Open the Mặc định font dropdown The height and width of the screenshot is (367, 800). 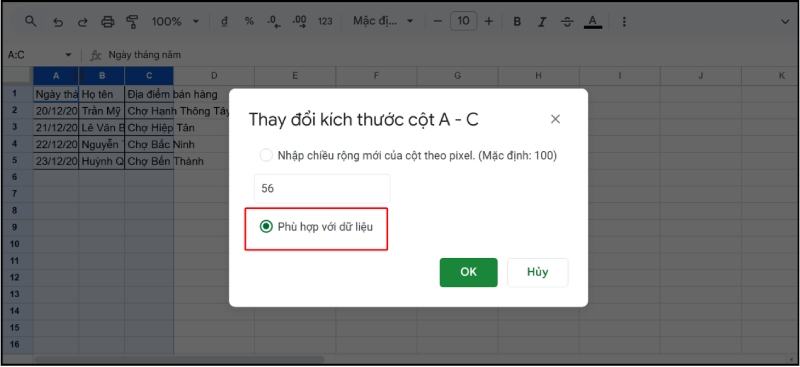coord(383,21)
